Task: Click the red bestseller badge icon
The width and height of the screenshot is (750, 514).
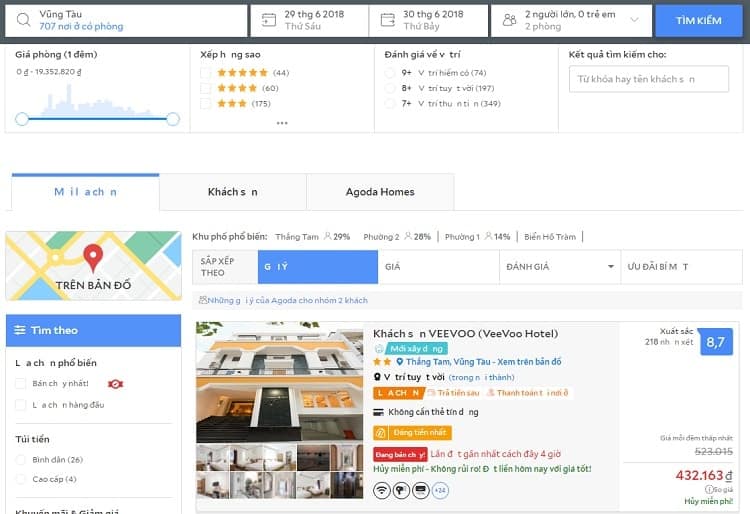Action: (115, 384)
